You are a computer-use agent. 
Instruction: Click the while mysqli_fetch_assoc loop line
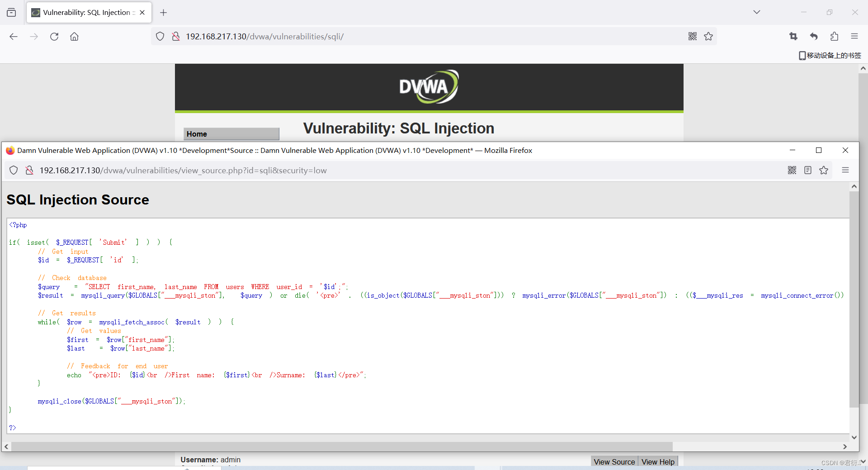coord(136,322)
